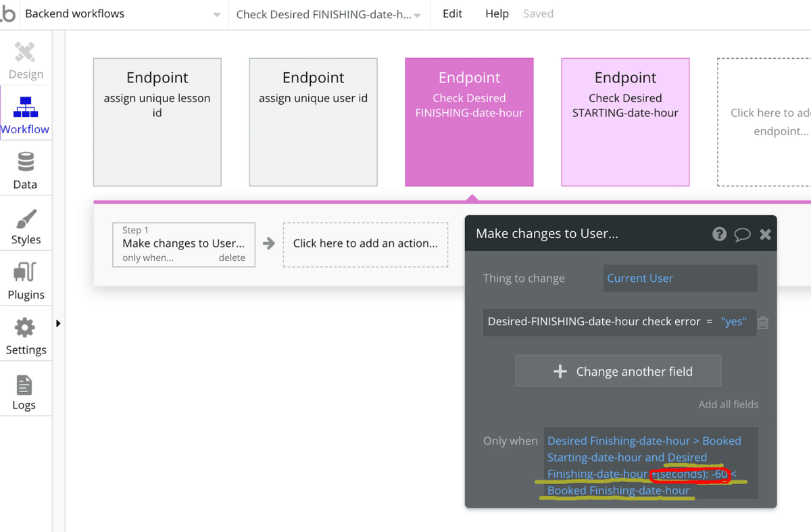Edit the Thing to change Current User field
The image size is (811, 532).
(681, 279)
